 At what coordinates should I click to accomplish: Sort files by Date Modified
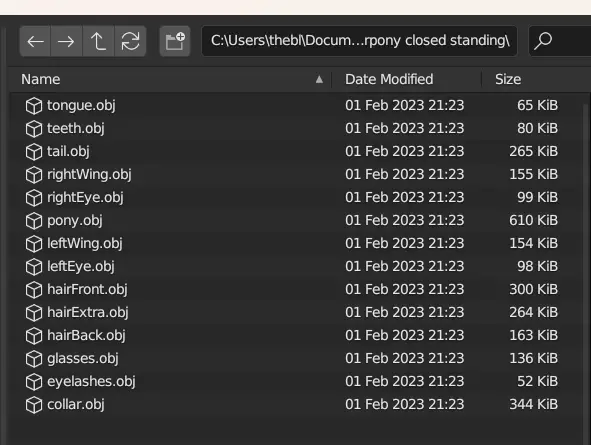(x=389, y=80)
